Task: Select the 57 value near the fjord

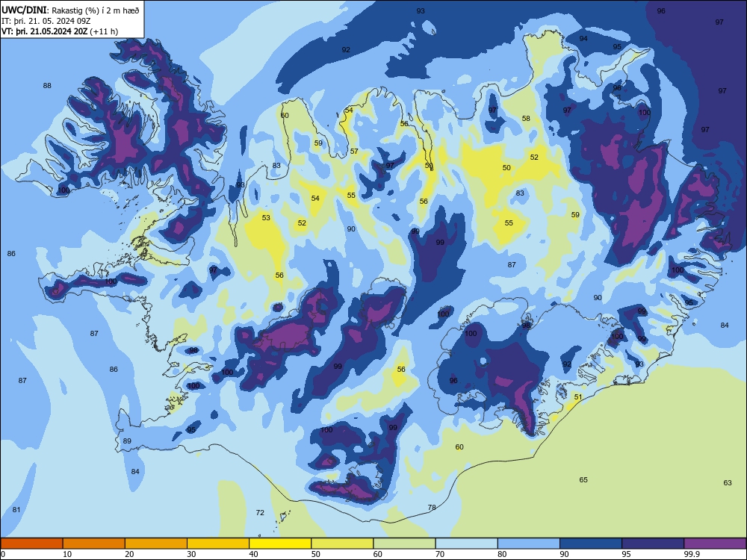Action: point(354,152)
